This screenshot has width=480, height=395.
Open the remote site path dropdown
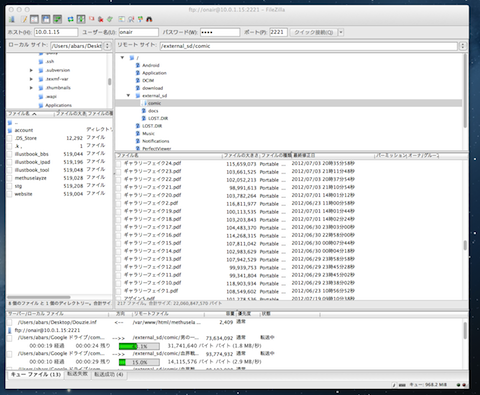click(462, 46)
